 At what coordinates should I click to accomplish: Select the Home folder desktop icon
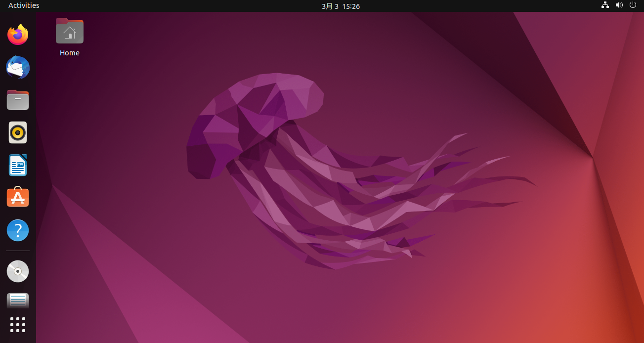70,31
